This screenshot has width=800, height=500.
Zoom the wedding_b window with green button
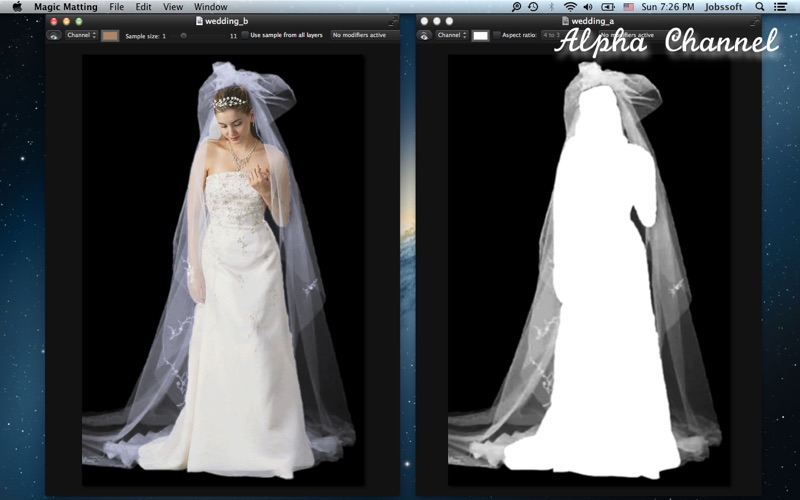coord(79,21)
